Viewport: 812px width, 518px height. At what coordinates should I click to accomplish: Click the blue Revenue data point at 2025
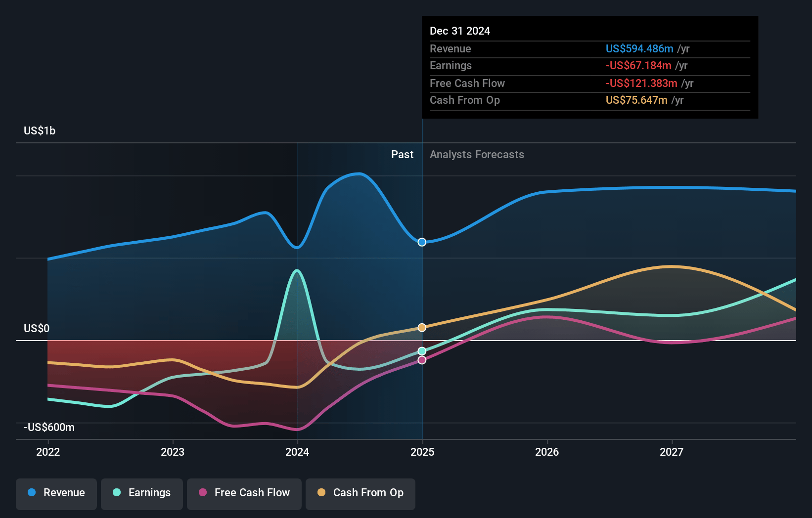pos(422,242)
